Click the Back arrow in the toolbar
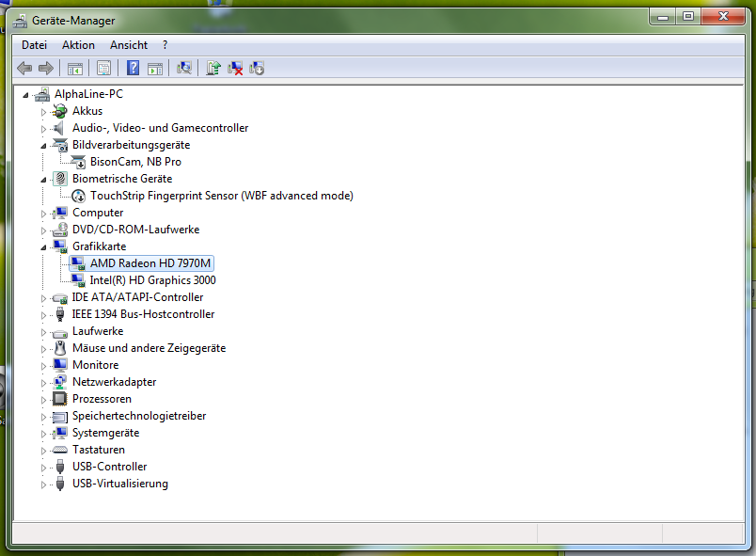The image size is (756, 556). click(x=24, y=68)
